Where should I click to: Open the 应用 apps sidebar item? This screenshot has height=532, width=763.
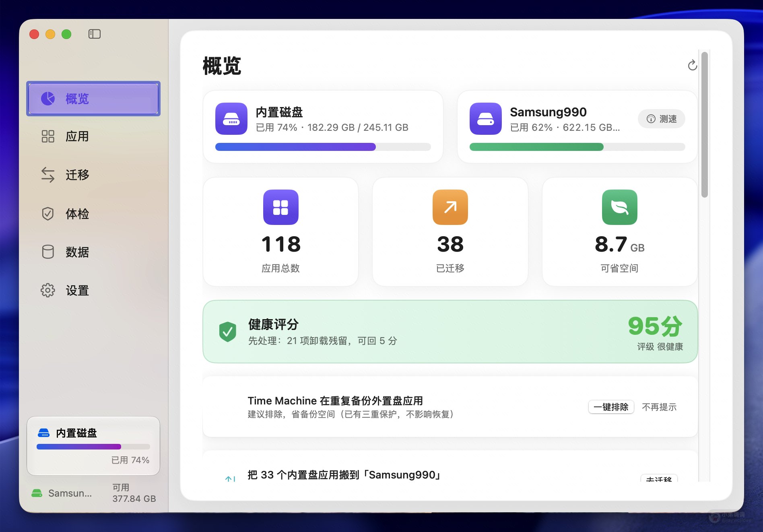[93, 136]
